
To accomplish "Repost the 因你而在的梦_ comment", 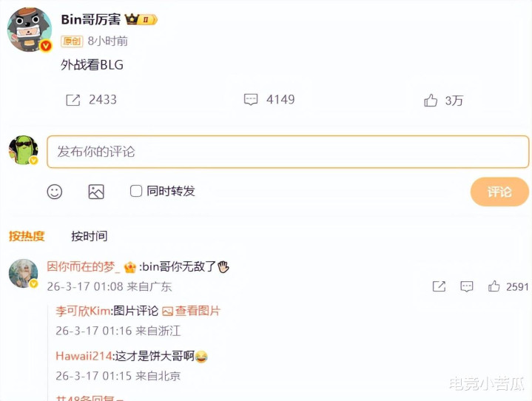I will tap(439, 286).
